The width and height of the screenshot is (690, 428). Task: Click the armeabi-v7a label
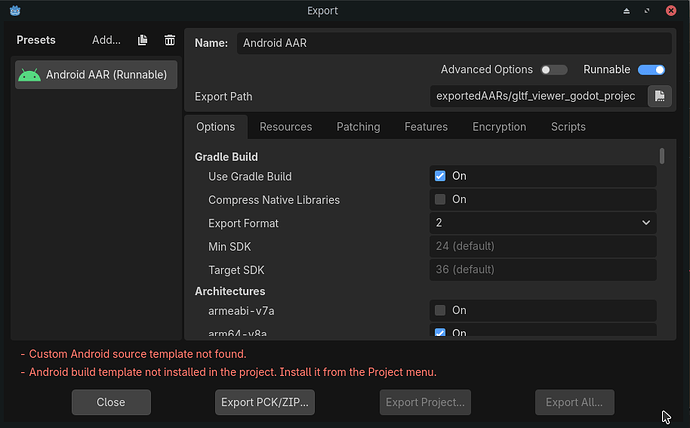(241, 311)
